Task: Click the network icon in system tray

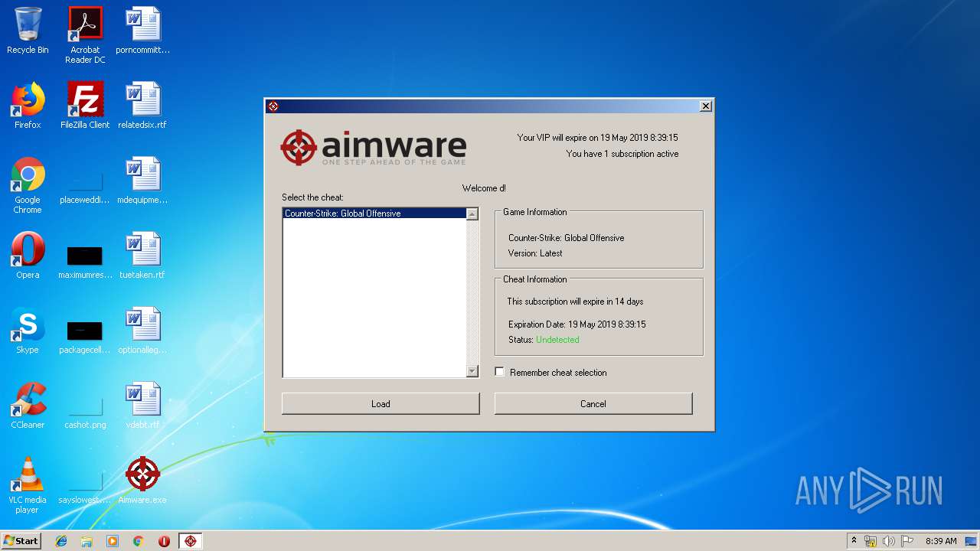Action: 871,541
